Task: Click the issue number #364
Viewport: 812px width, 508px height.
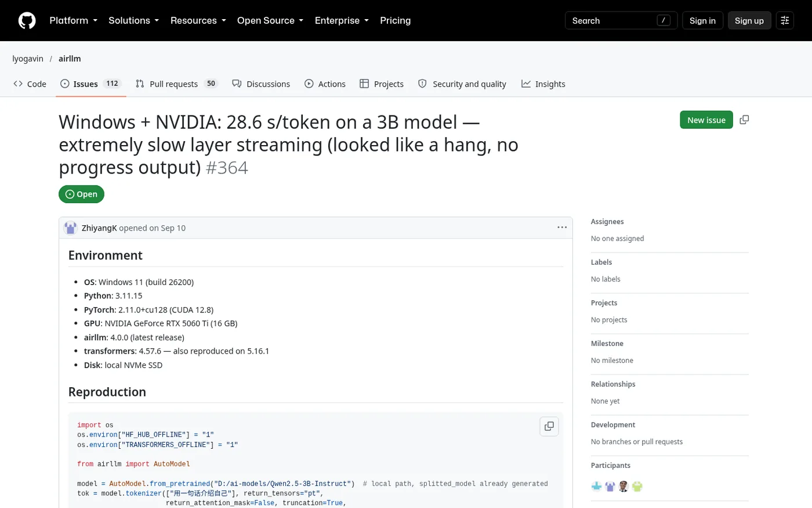Action: pos(227,167)
